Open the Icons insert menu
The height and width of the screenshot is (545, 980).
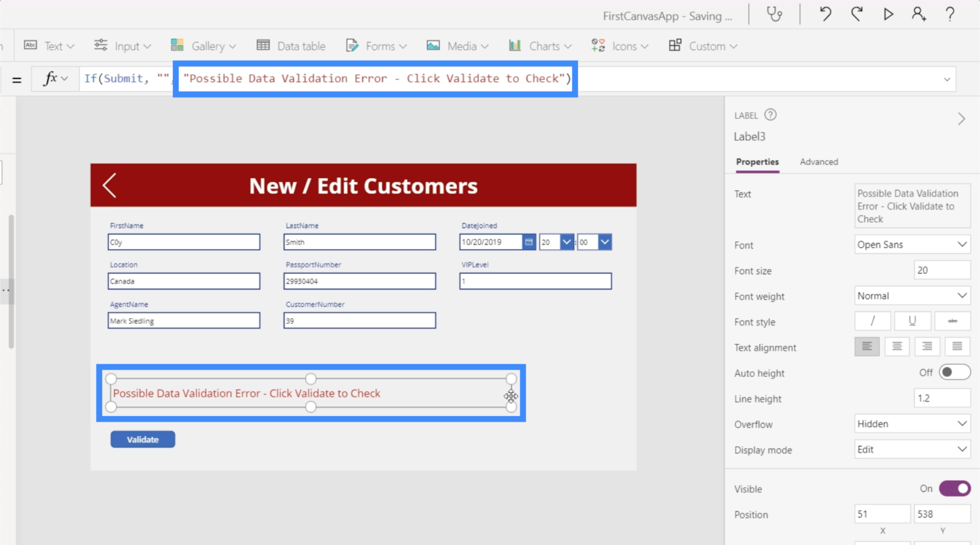619,46
